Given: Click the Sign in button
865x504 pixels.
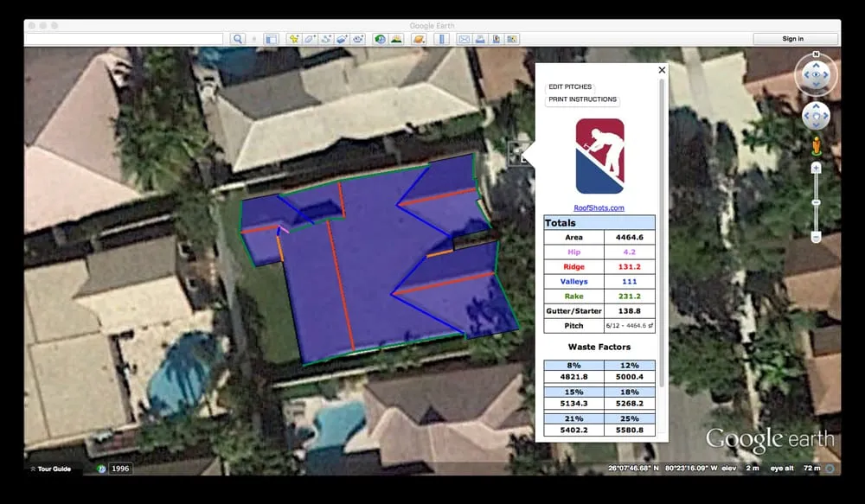Looking at the screenshot, I should (792, 39).
